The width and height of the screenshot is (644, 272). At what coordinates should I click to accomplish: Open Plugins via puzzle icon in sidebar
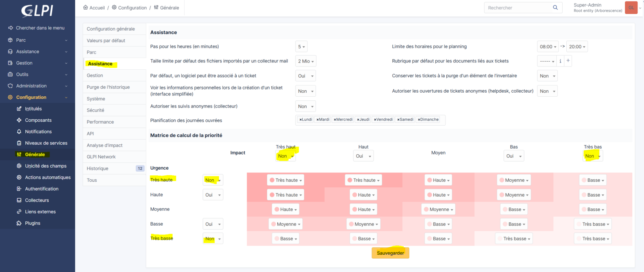[x=19, y=223]
